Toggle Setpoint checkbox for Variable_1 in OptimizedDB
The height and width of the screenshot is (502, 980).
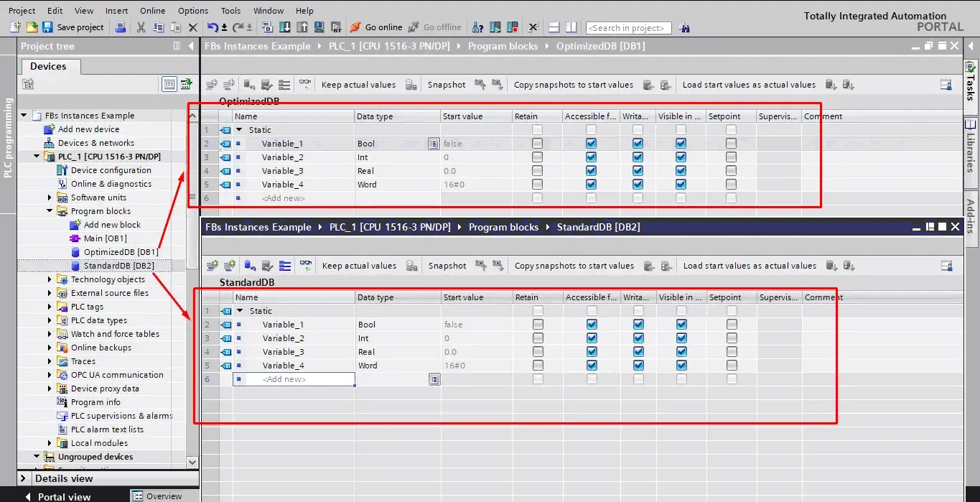[x=731, y=144]
